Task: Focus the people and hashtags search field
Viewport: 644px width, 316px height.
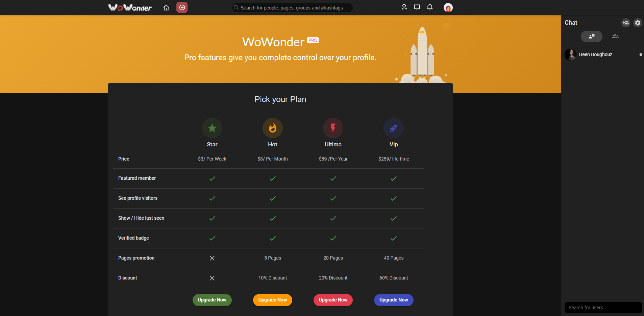Action: tap(292, 8)
